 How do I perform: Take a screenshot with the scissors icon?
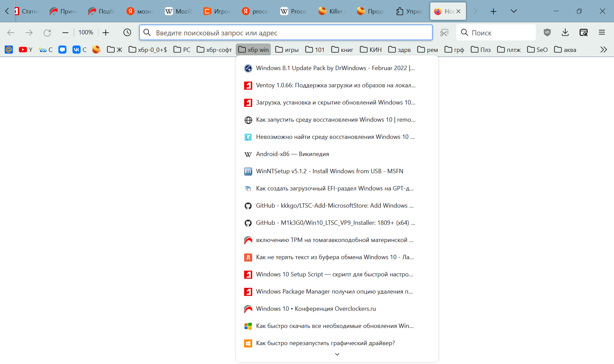tap(444, 32)
